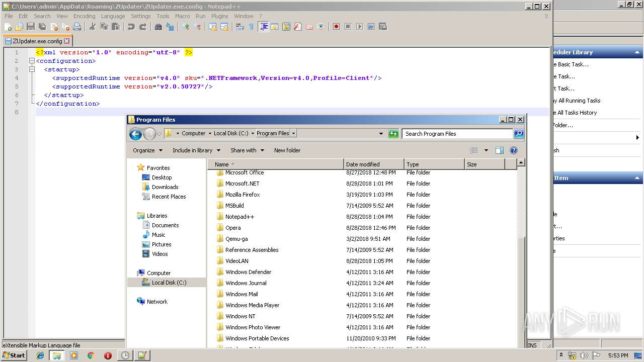Open the change view options dropdown arrow
The height and width of the screenshot is (362, 644).
point(486,150)
